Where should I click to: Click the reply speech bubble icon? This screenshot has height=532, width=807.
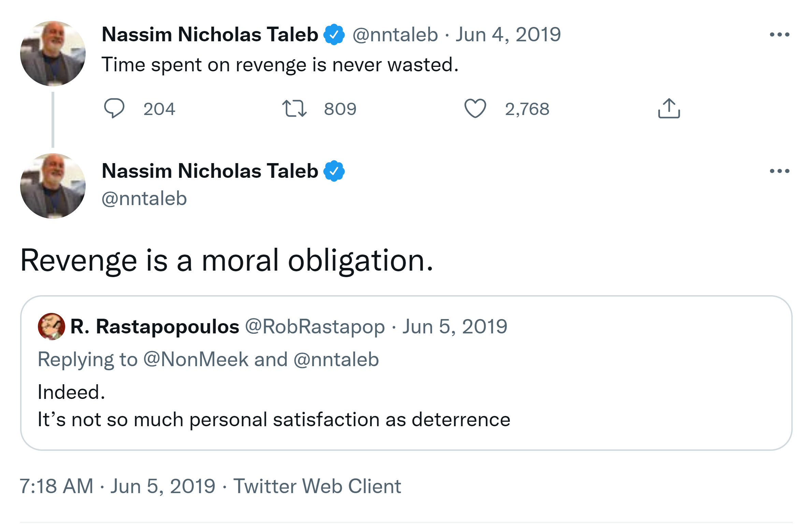click(x=114, y=109)
